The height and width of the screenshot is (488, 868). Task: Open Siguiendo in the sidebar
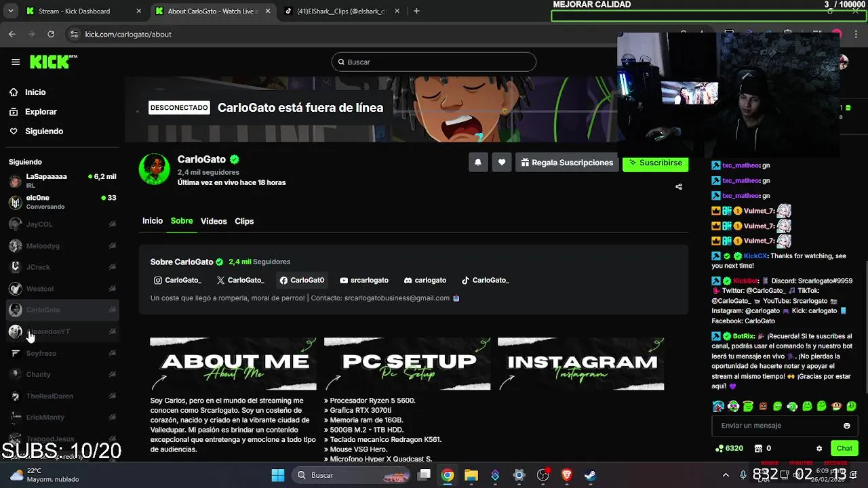(x=44, y=131)
